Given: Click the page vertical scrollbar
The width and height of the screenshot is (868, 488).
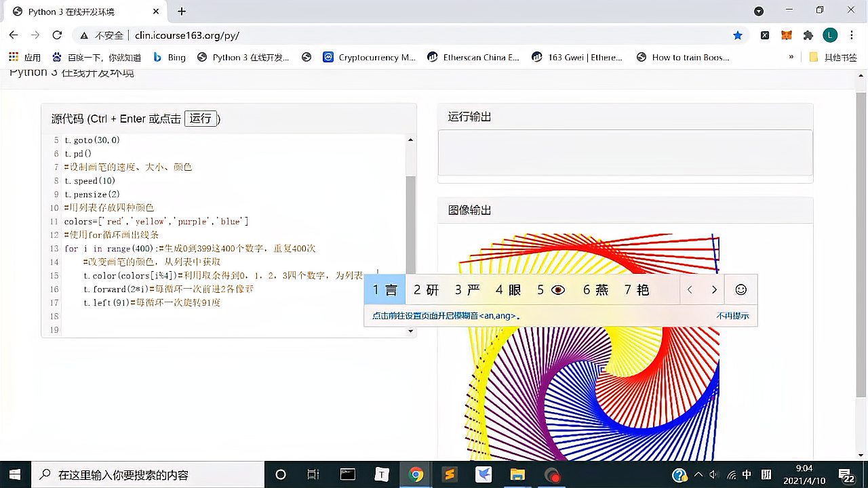Looking at the screenshot, I should click(x=861, y=244).
